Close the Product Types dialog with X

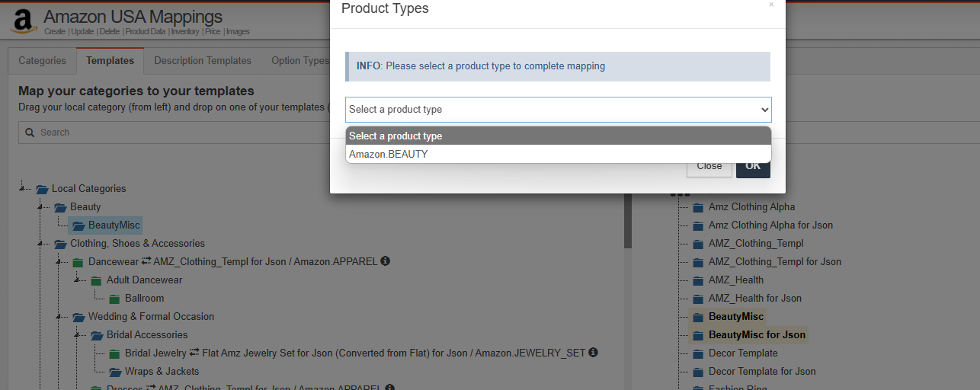click(771, 5)
